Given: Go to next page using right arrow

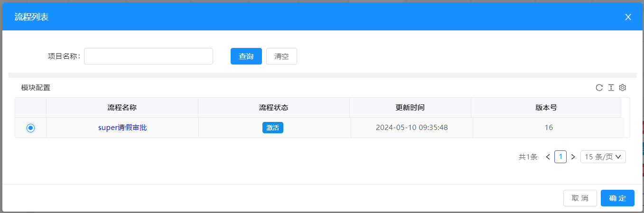Looking at the screenshot, I should (573, 157).
